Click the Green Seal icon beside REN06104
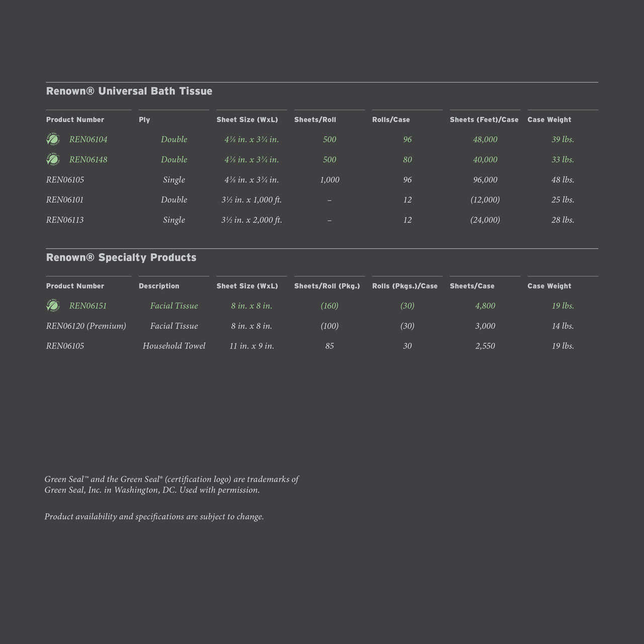644x644 pixels. 53,139
